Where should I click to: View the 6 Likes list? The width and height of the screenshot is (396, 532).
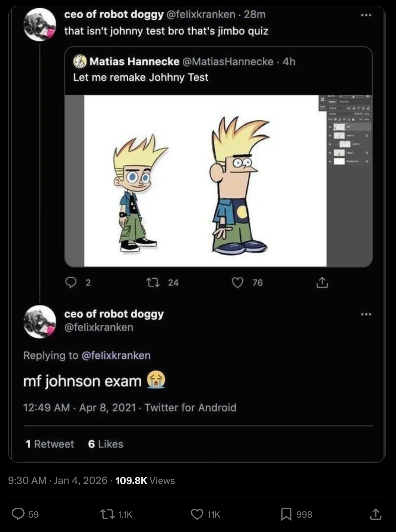click(106, 444)
